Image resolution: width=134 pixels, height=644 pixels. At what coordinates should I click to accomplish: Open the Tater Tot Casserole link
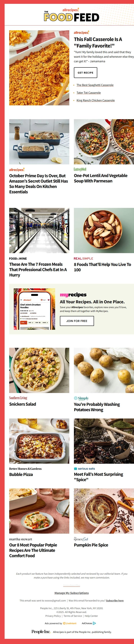[x=89, y=93]
